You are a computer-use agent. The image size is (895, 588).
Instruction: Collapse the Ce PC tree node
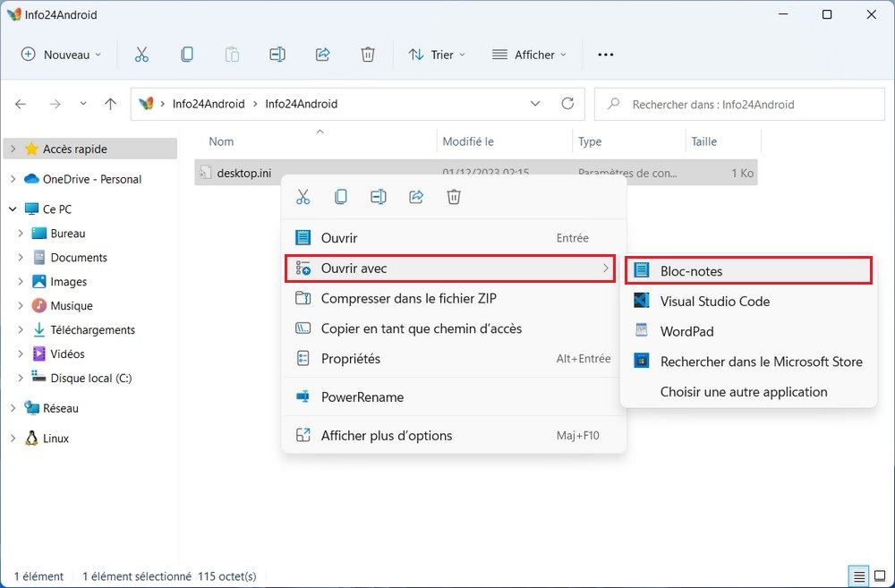13,209
